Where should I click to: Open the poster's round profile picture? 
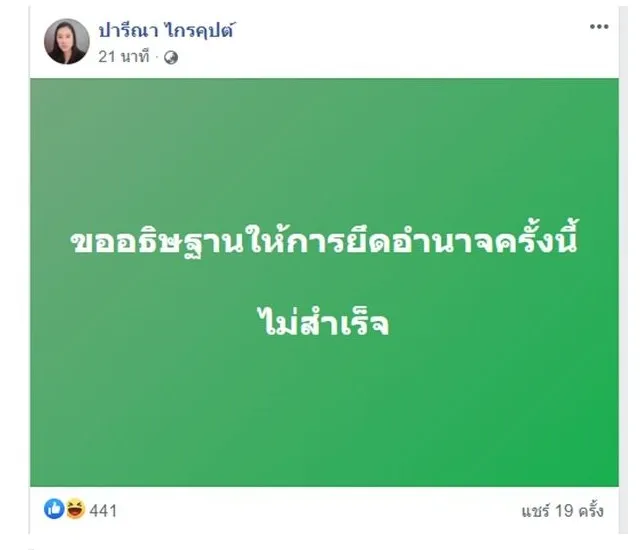(65, 42)
